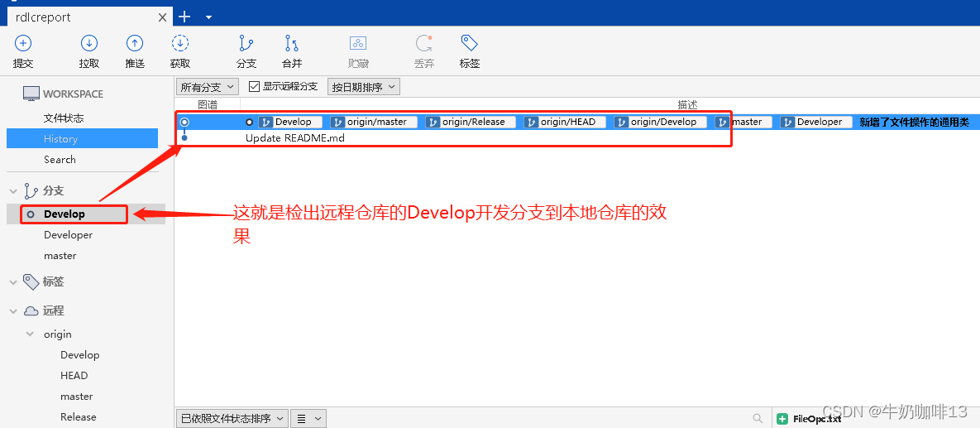Open a new tab with plus button
Image resolution: width=980 pixels, height=428 pixels.
(184, 17)
